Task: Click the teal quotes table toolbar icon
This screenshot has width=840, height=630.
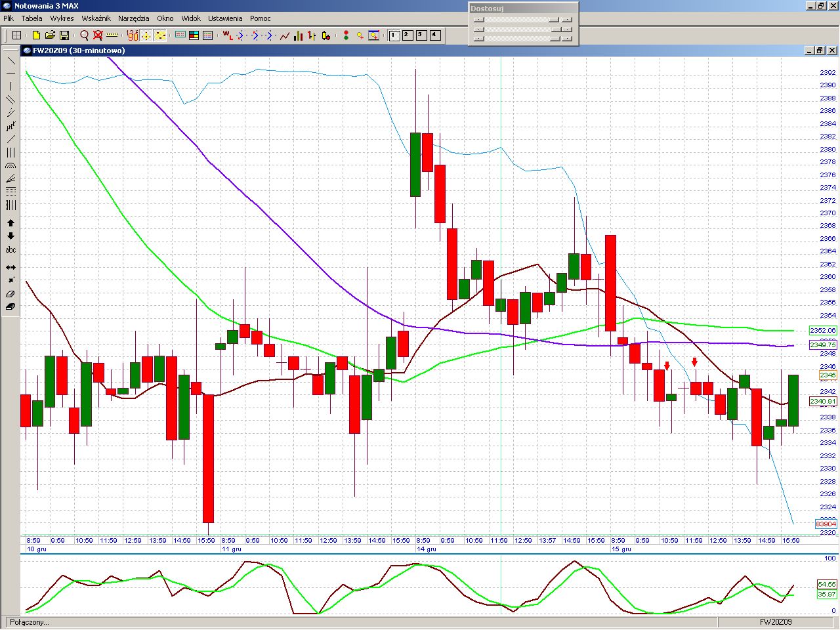Action: tap(180, 35)
